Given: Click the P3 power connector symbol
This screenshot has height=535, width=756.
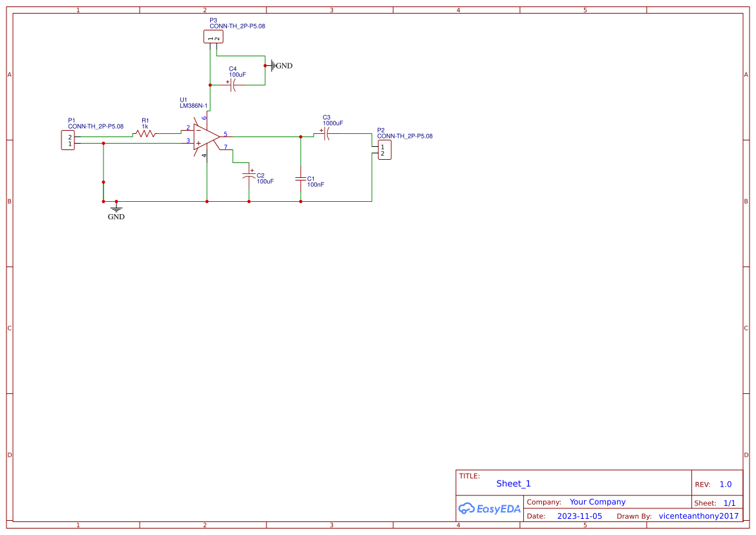Looking at the screenshot, I should (x=213, y=37).
